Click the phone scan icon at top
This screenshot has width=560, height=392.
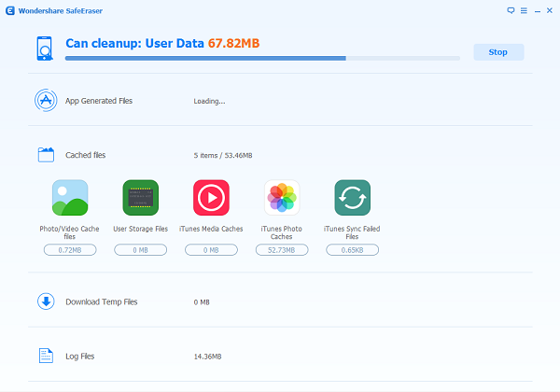45,49
